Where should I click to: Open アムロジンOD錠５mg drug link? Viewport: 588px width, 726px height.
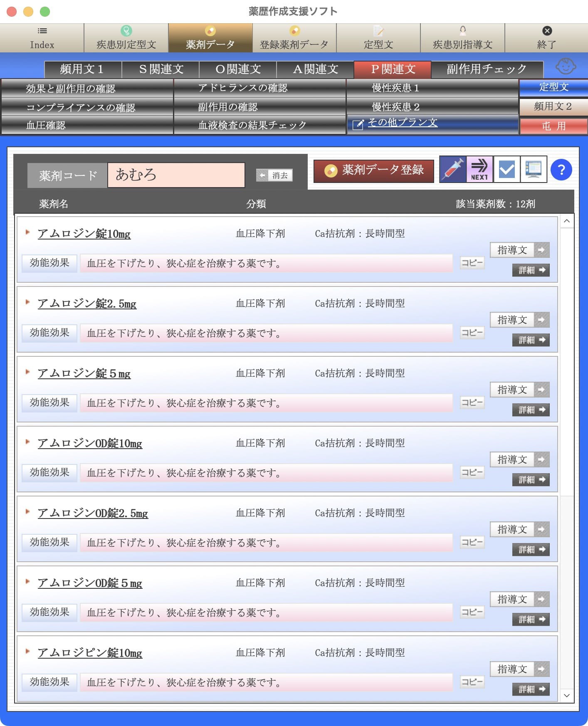[90, 583]
